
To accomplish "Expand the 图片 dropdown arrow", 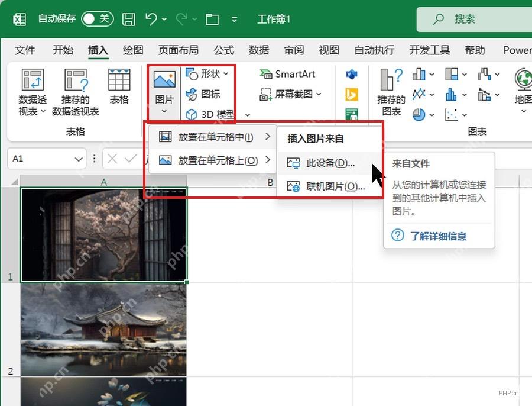I will coord(164,111).
